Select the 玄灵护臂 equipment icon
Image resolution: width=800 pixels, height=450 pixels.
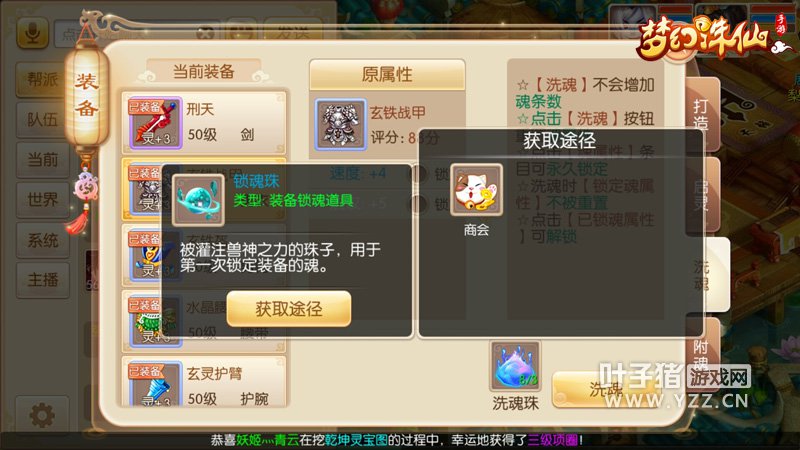point(155,384)
